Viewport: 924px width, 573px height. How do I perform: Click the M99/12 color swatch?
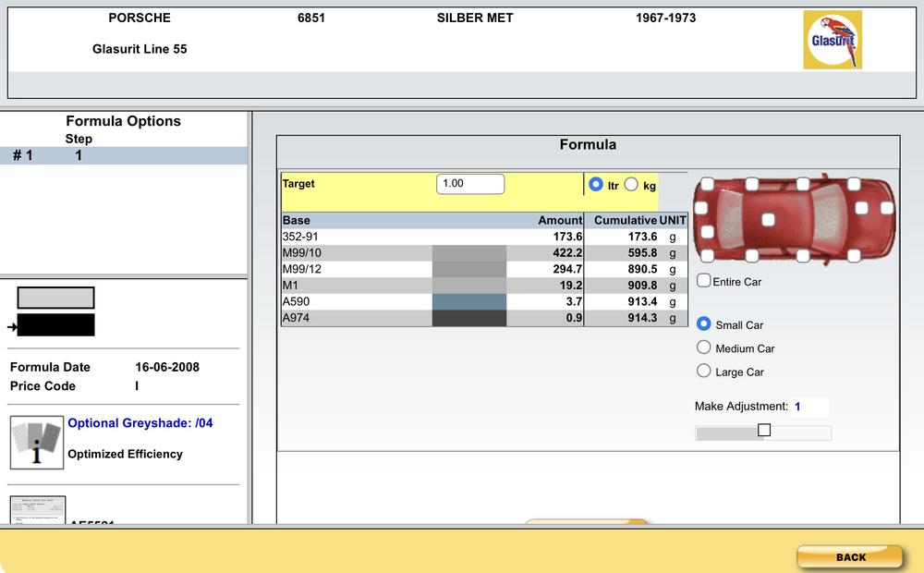coord(469,270)
